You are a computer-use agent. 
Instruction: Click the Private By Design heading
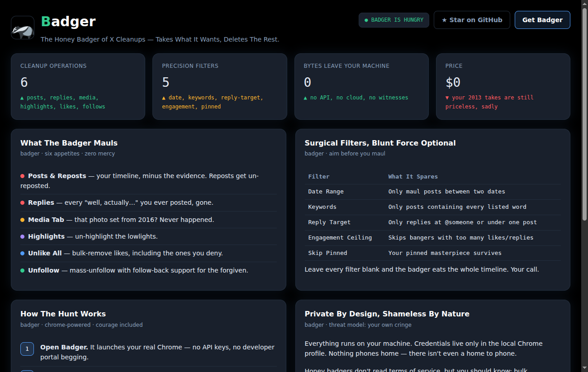[x=387, y=314]
